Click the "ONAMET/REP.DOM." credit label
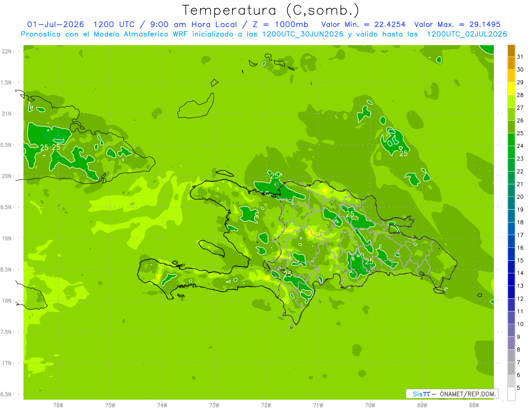 (x=467, y=394)
